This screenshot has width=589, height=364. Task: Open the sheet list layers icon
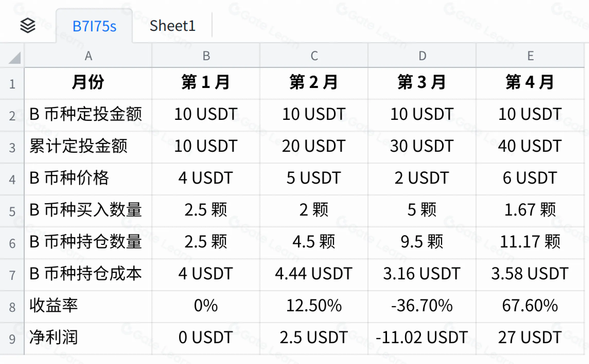tap(28, 25)
